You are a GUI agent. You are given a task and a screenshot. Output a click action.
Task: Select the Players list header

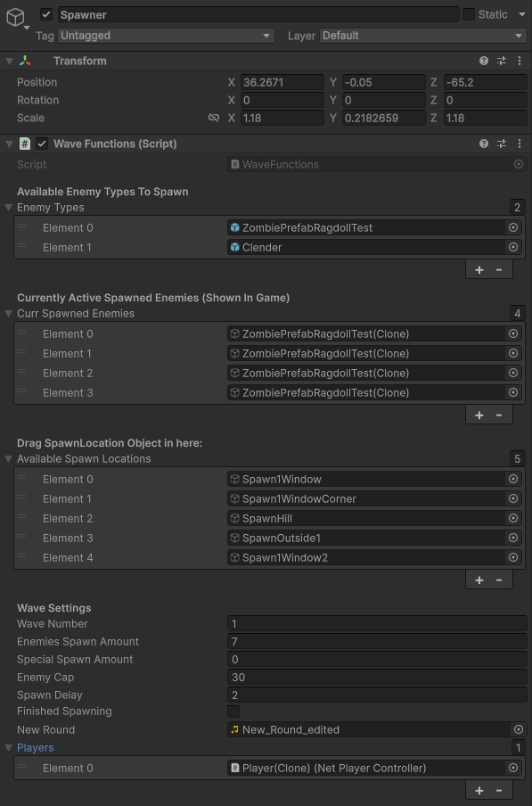pos(36,747)
